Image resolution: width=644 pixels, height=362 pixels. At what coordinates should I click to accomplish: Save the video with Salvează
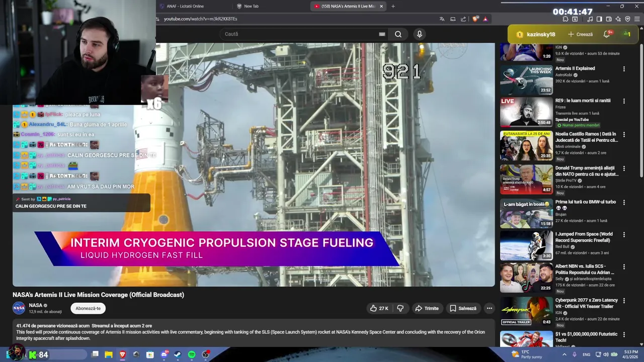click(463, 308)
